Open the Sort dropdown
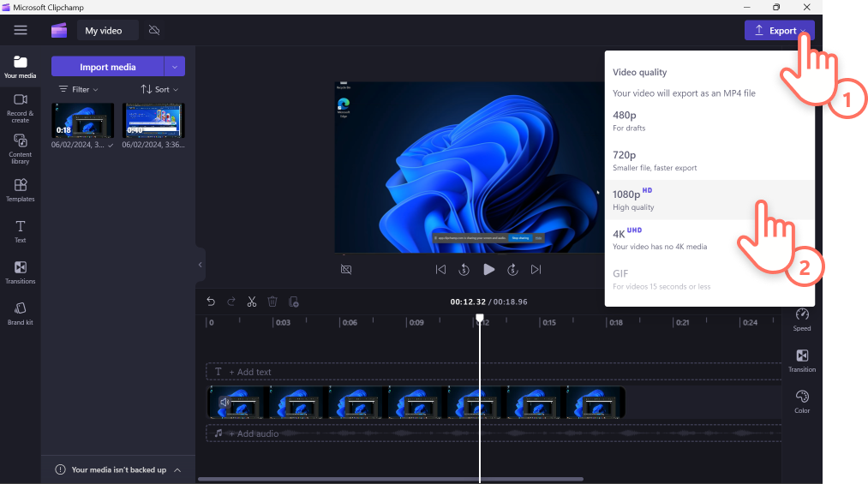This screenshot has height=484, width=868. pos(159,89)
